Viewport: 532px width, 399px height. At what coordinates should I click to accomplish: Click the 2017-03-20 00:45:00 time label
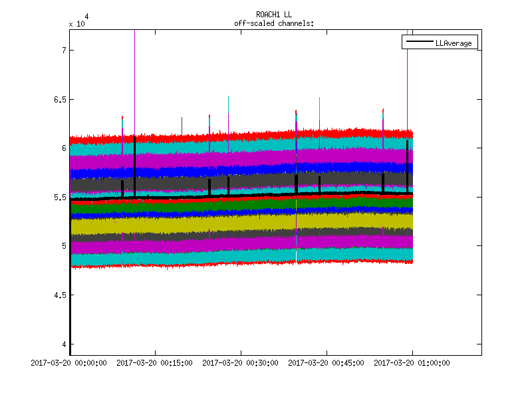point(326,363)
